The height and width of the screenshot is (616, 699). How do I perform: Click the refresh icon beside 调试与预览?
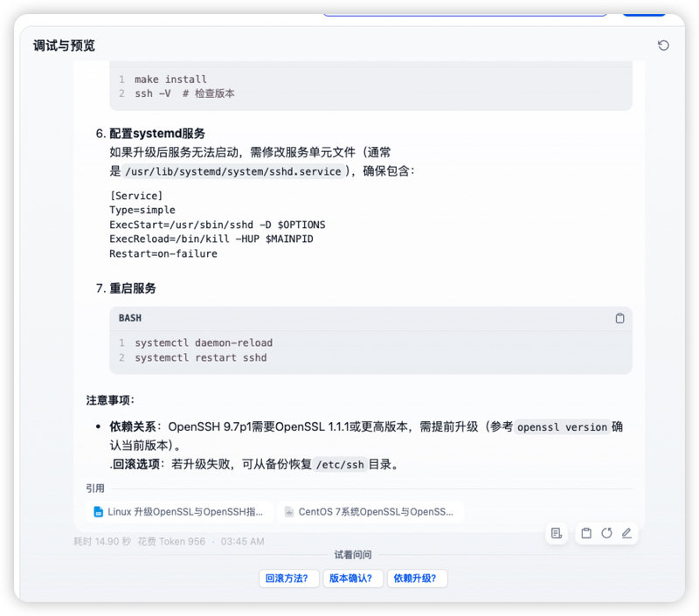pyautogui.click(x=663, y=45)
